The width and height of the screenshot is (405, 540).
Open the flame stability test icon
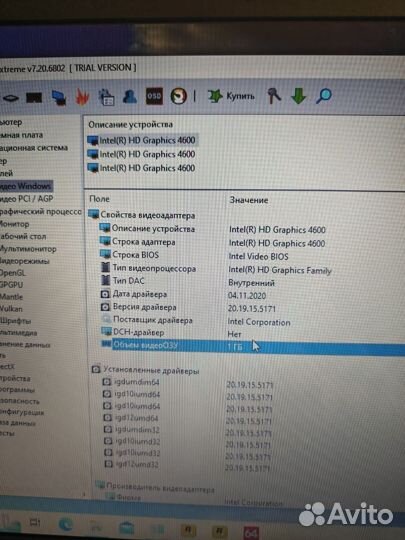pyautogui.click(x=82, y=97)
